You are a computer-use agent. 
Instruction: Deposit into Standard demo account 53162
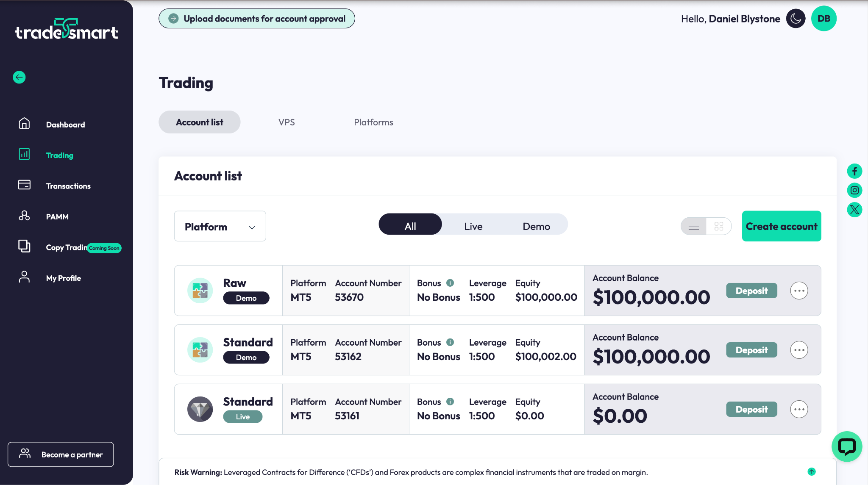[x=751, y=350]
